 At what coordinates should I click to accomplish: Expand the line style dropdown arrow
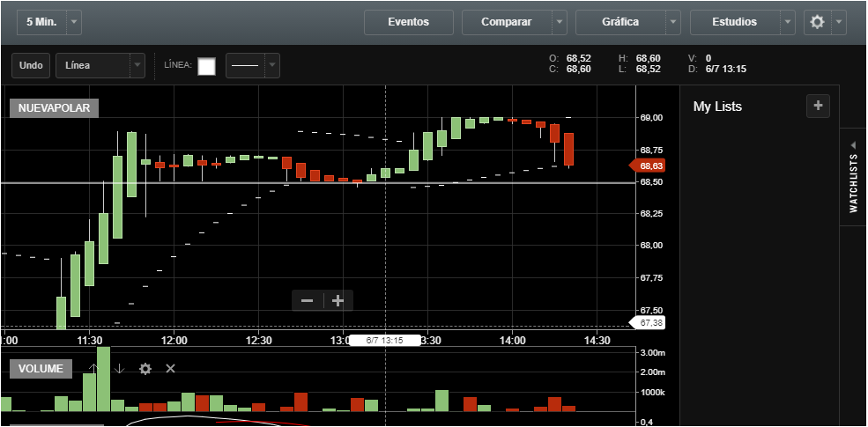(272, 65)
